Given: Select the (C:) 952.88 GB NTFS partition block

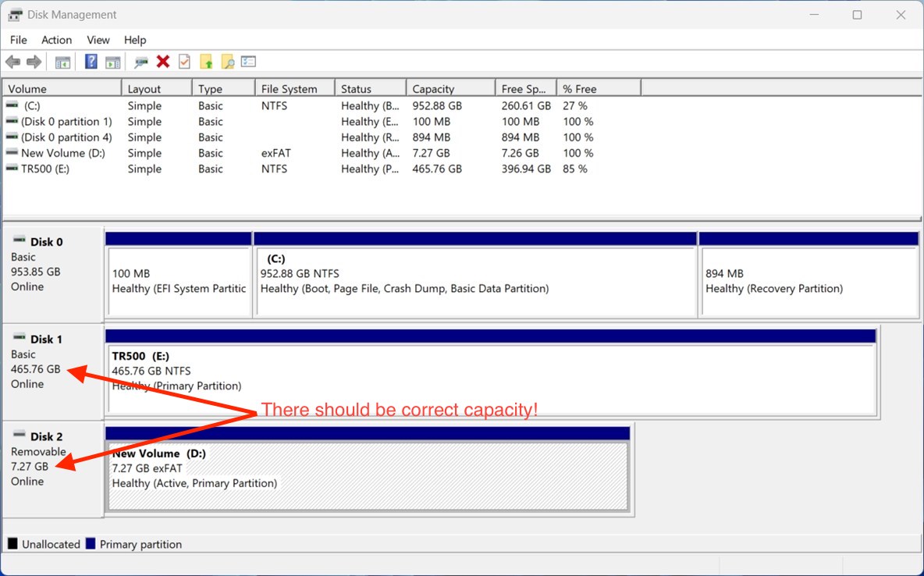Looking at the screenshot, I should 475,275.
